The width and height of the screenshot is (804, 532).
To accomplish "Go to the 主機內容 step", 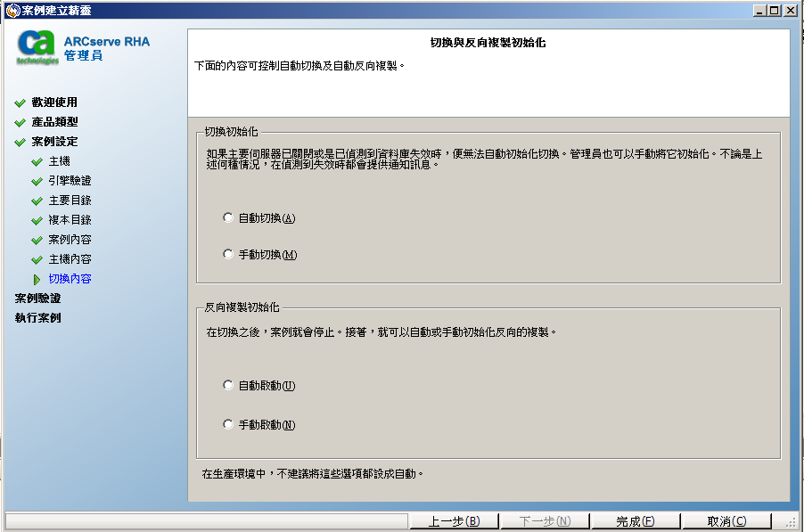I will click(x=70, y=258).
